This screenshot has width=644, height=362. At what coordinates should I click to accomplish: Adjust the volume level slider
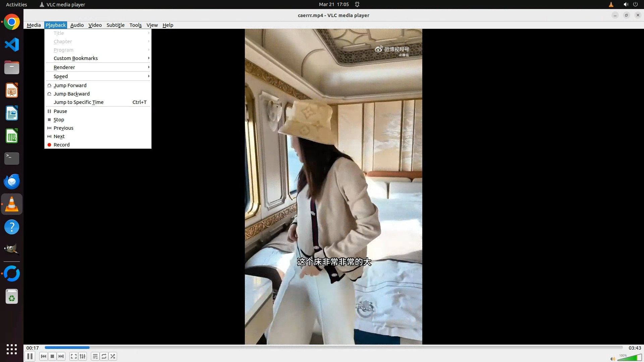[x=630, y=358]
